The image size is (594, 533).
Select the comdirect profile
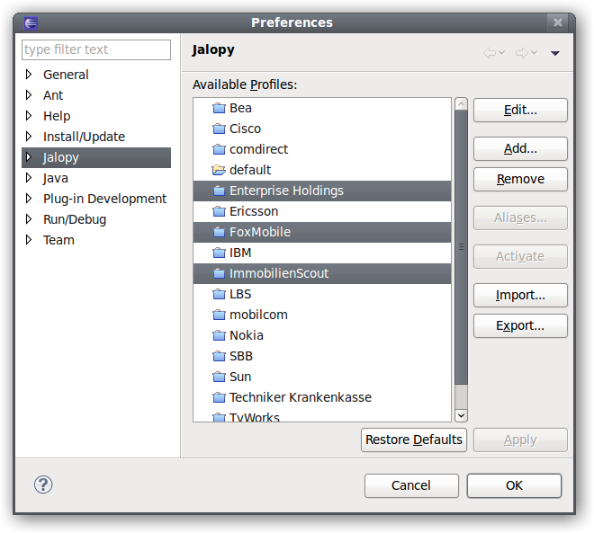click(322, 150)
